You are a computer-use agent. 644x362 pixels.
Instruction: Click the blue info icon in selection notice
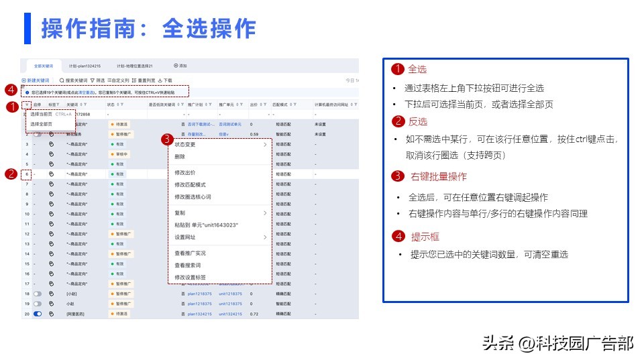pos(28,93)
